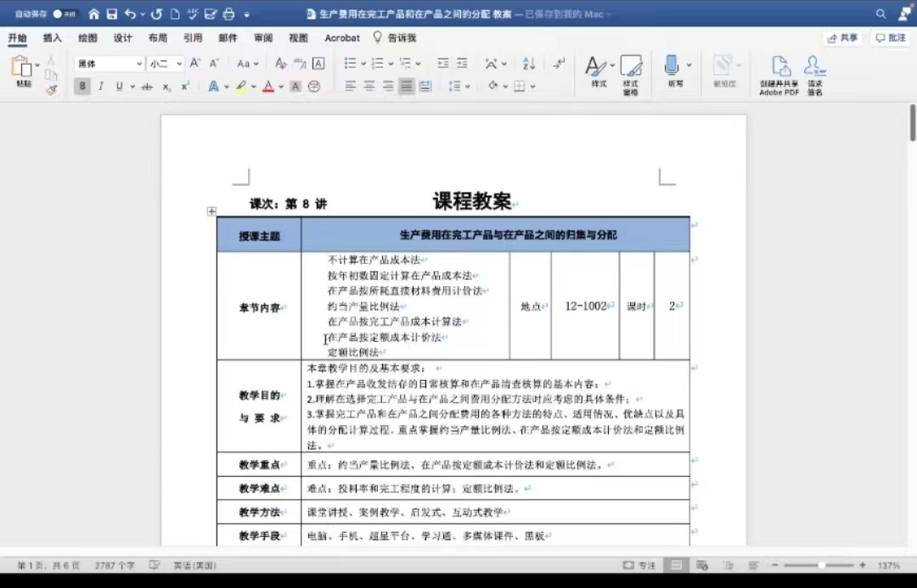Image resolution: width=917 pixels, height=588 pixels.
Task: Click the Print icon in quick access toolbar
Action: [228, 14]
